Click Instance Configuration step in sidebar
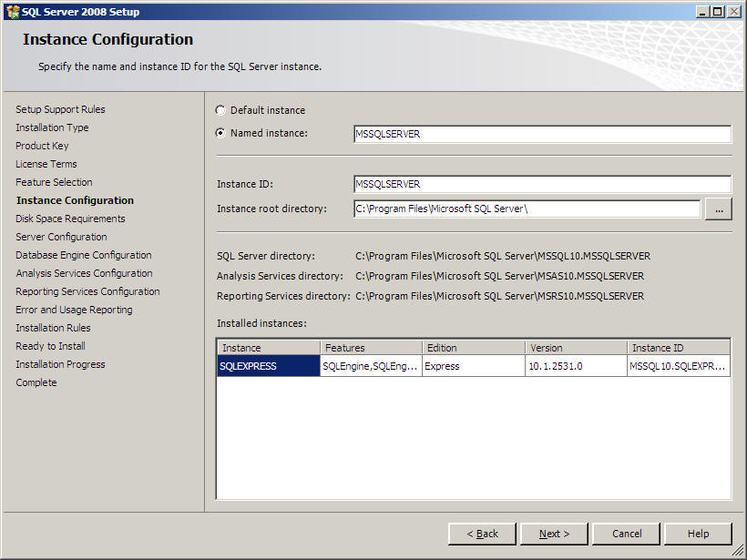747x560 pixels. click(75, 200)
